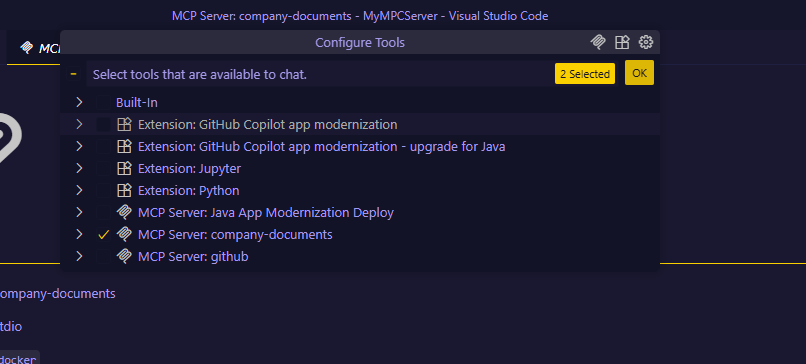Screen dimensions: 806x364
Task: Check the Java App Modernization Deploy checkbox
Action: click(x=103, y=212)
